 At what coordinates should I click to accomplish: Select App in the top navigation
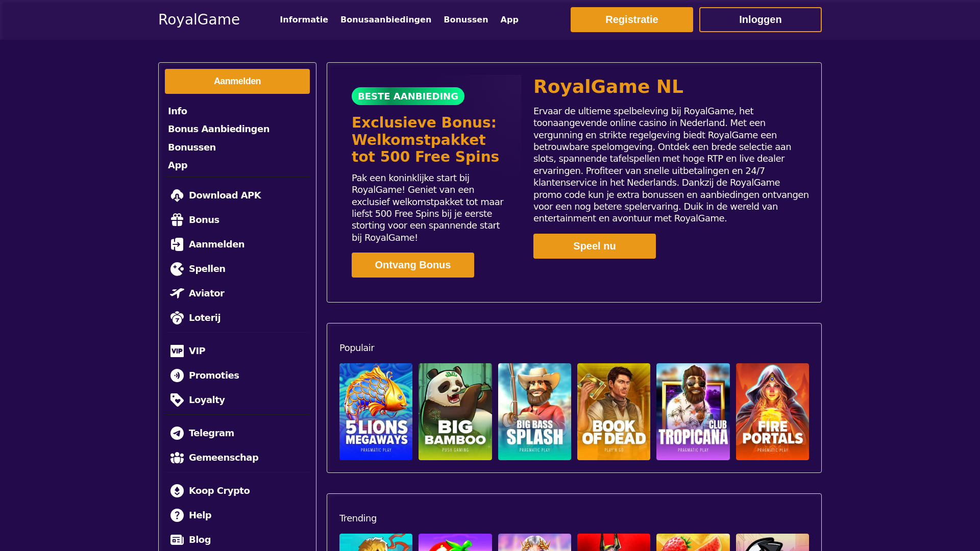[x=509, y=19]
